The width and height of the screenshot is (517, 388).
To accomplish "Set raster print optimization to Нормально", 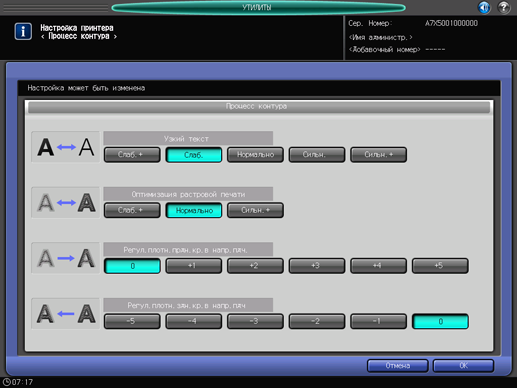I will point(194,211).
